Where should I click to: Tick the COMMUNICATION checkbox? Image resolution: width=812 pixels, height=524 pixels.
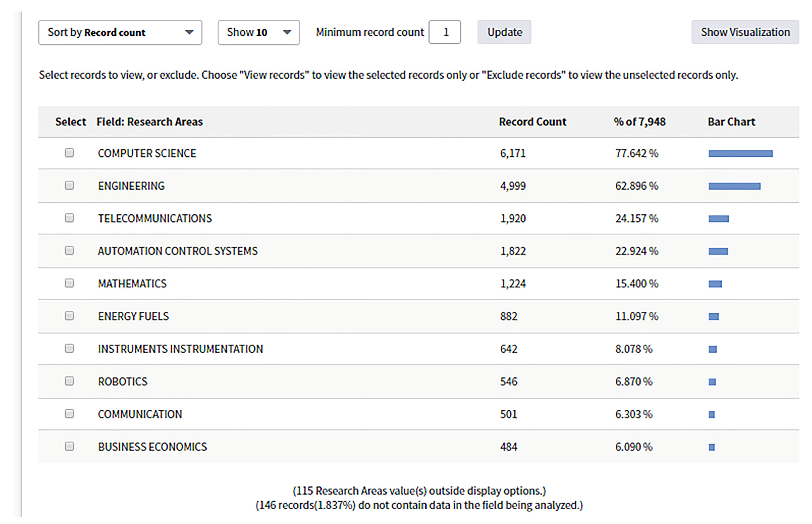pos(69,414)
